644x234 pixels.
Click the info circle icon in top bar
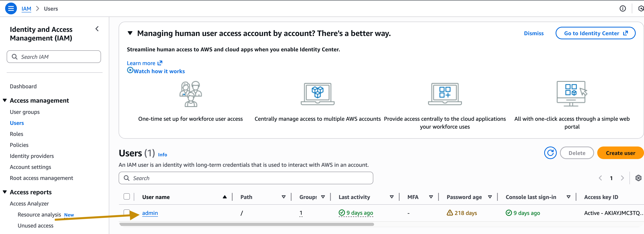[623, 8]
